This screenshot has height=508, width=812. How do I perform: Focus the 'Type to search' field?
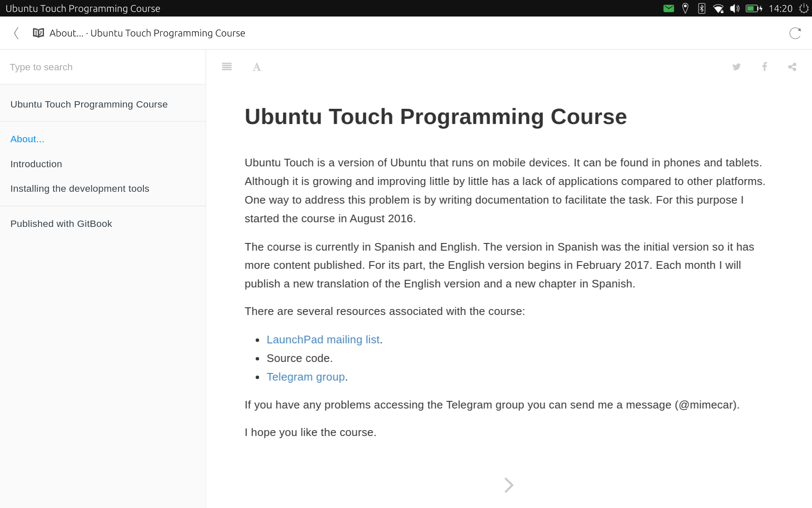pyautogui.click(x=103, y=67)
